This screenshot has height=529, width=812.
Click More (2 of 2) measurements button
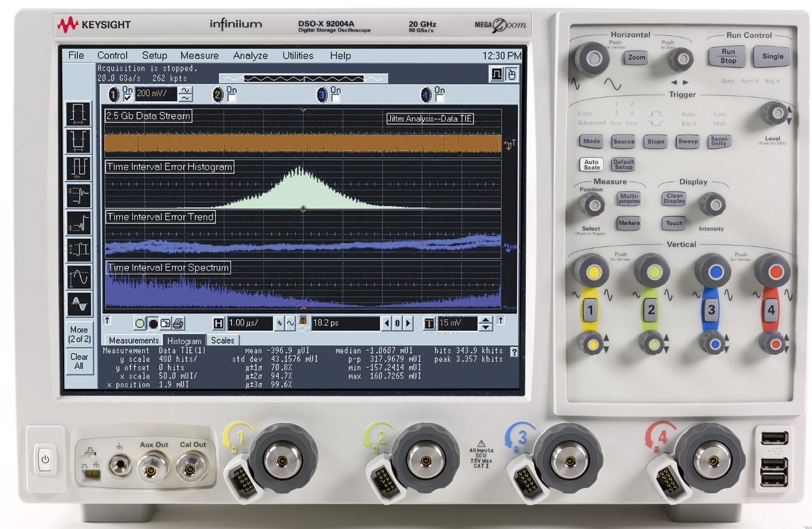click(79, 334)
